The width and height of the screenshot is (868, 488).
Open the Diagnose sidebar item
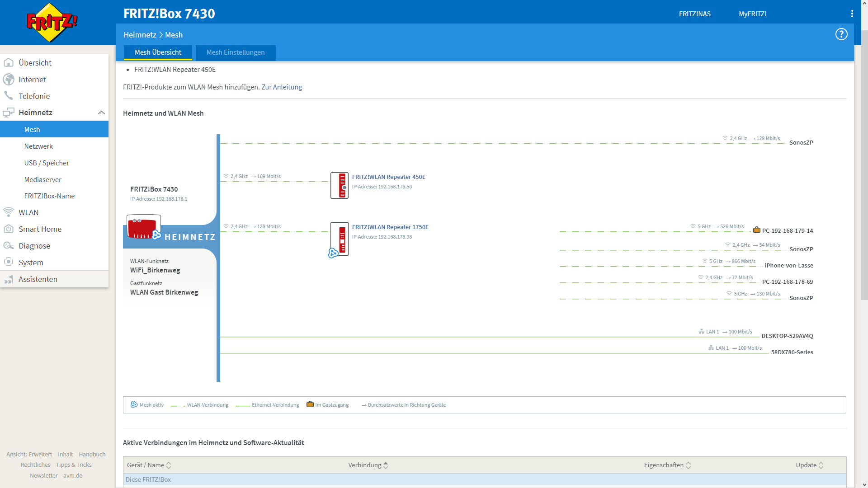click(x=34, y=246)
